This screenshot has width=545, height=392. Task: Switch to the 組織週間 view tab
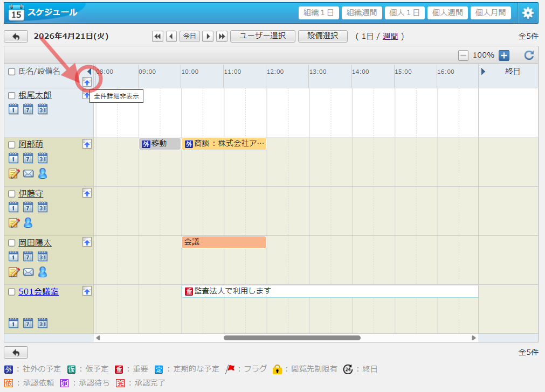point(362,13)
